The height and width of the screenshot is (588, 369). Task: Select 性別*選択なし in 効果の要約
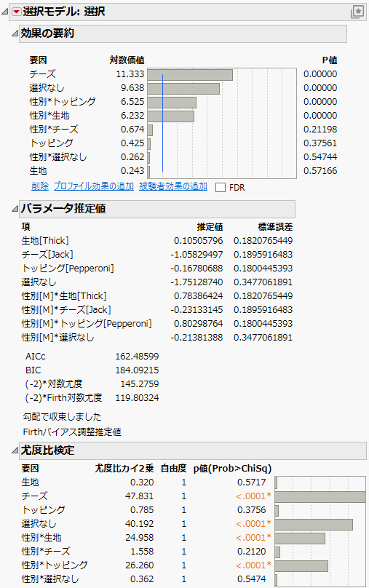(x=58, y=157)
